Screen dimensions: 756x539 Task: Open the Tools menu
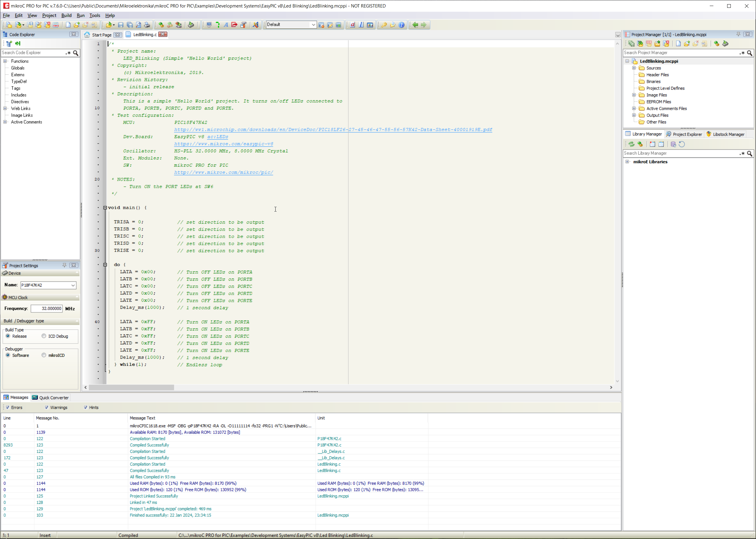(x=95, y=15)
